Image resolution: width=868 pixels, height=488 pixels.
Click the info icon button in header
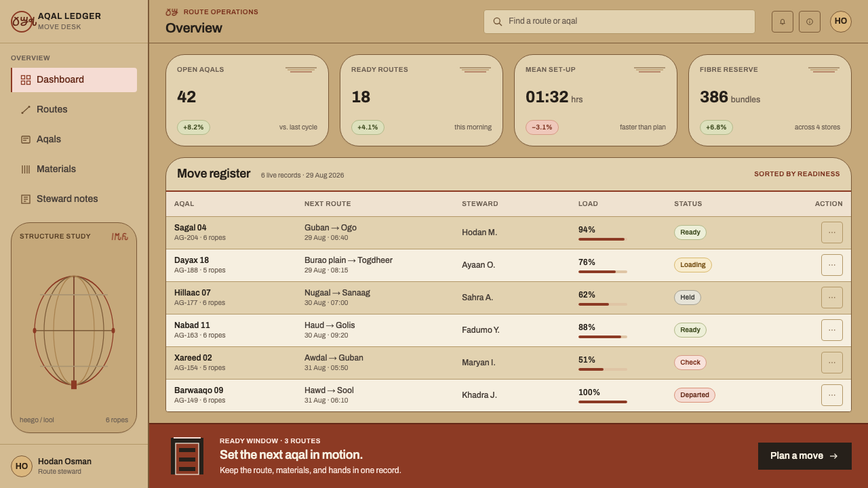coord(810,22)
